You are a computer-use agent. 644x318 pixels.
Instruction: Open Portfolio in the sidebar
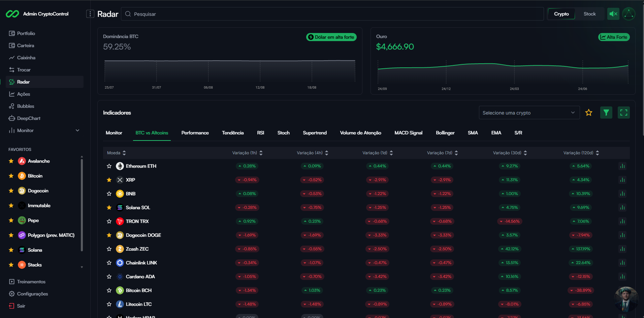pos(44,33)
